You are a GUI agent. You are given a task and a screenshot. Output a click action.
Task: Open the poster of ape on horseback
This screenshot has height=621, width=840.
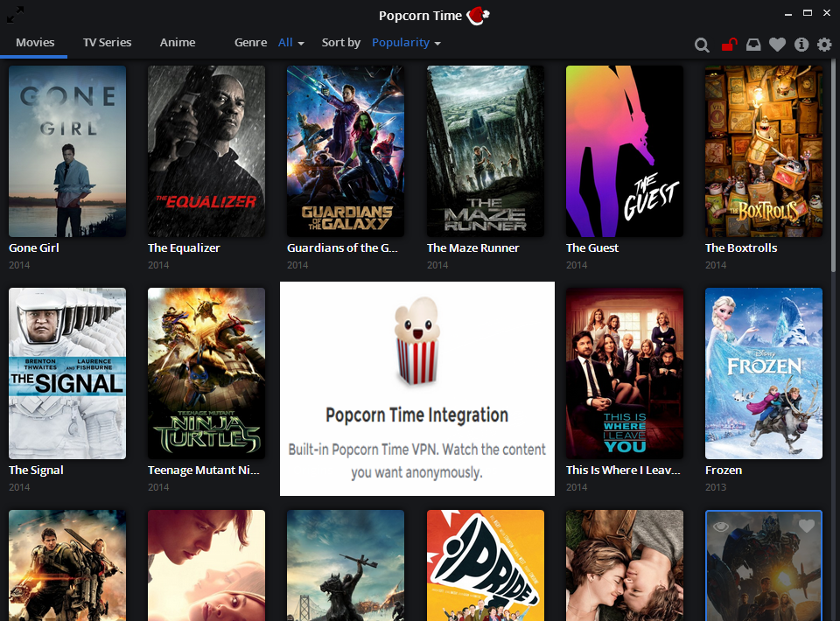pos(346,565)
